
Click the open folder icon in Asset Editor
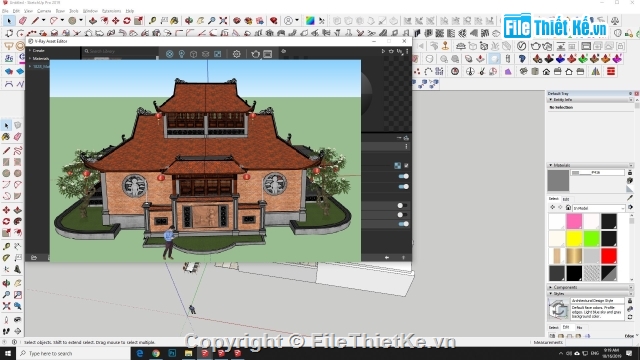pos(34,258)
